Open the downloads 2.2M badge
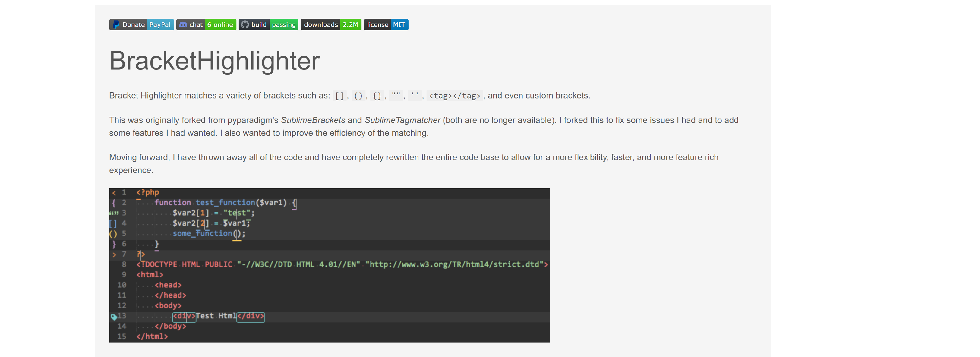 (331, 25)
